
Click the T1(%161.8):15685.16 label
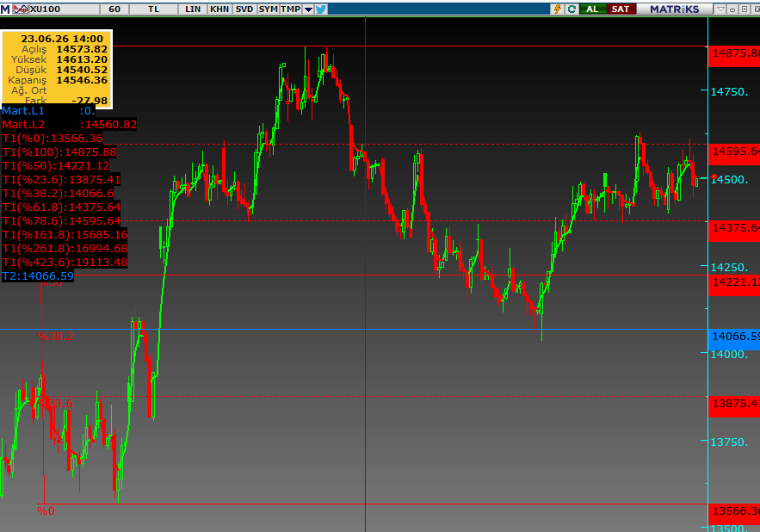65,235
